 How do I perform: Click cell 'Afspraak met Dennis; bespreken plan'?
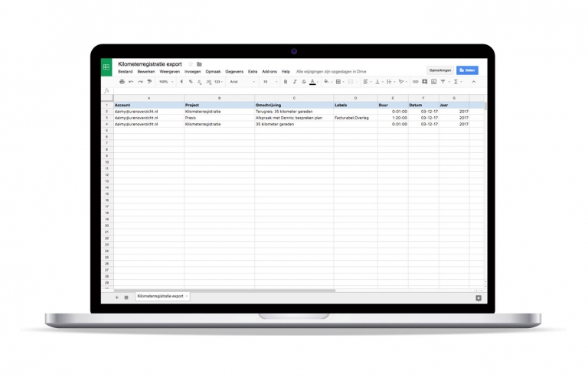[294, 118]
